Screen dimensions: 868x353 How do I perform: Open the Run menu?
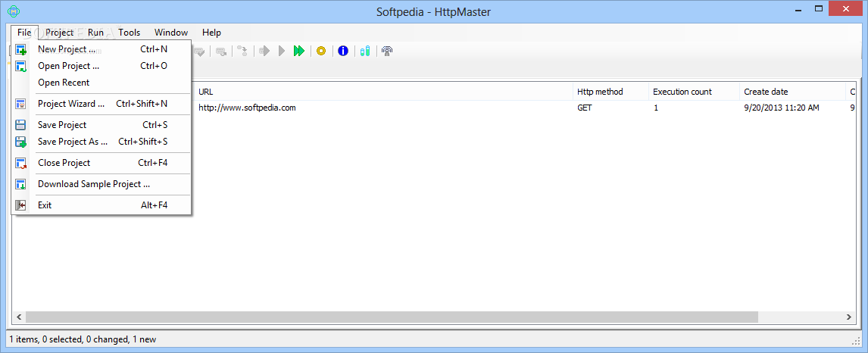pyautogui.click(x=95, y=32)
